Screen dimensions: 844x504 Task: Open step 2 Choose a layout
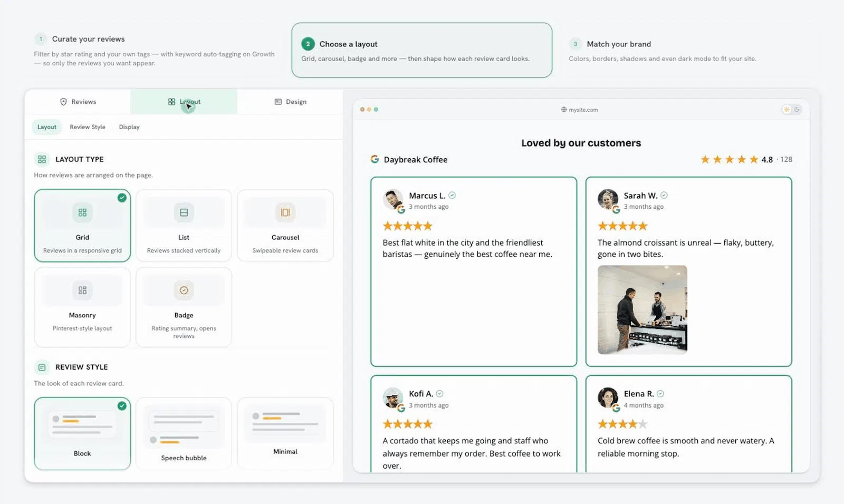(x=422, y=50)
